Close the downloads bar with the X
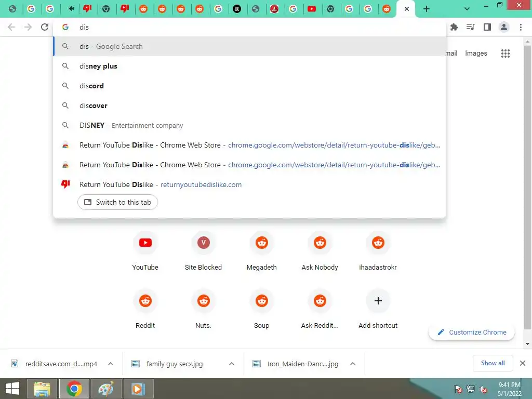 point(523,363)
